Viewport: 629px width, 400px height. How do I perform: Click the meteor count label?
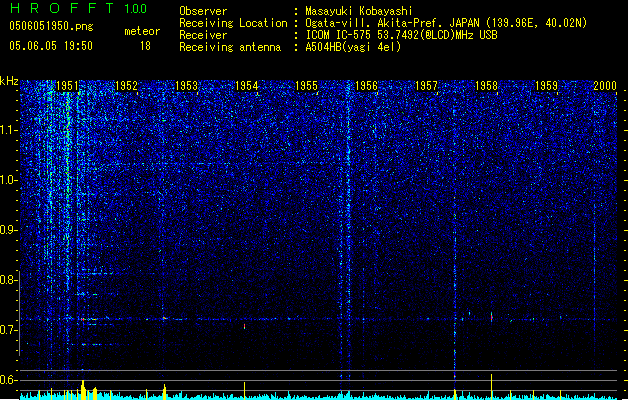(142, 31)
